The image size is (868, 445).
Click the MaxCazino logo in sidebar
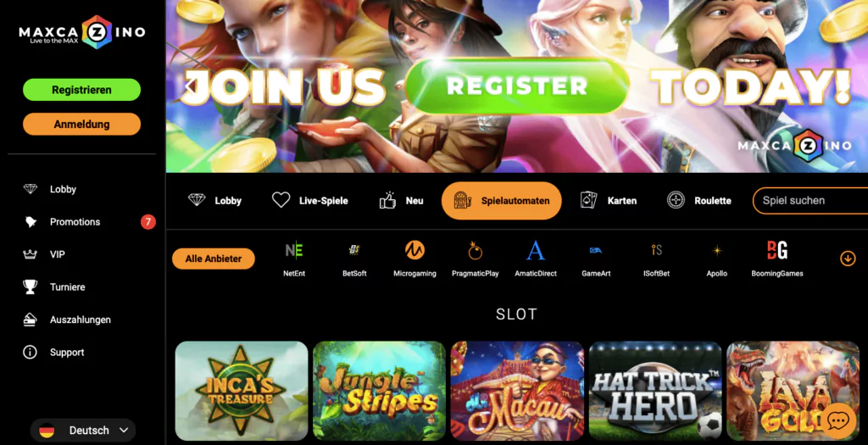[x=82, y=33]
